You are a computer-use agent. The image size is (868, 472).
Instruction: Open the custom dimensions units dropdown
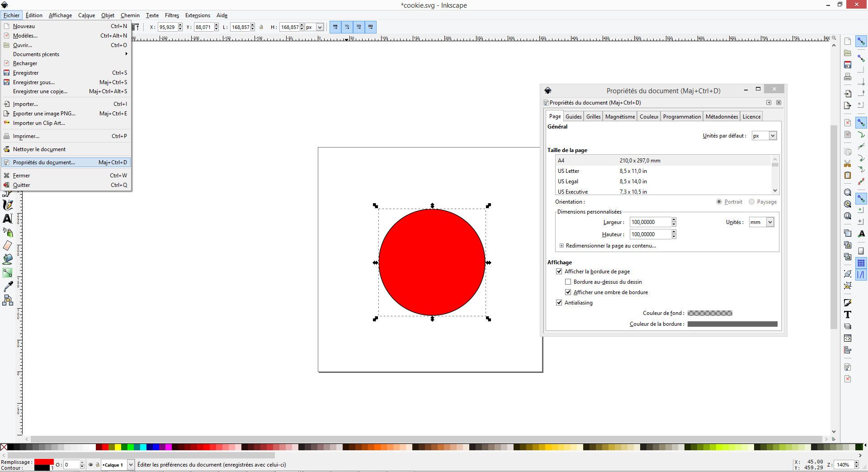coord(761,222)
